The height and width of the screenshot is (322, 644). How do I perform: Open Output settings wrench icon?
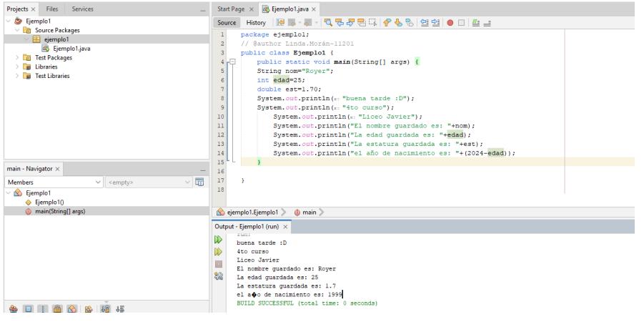(219, 276)
